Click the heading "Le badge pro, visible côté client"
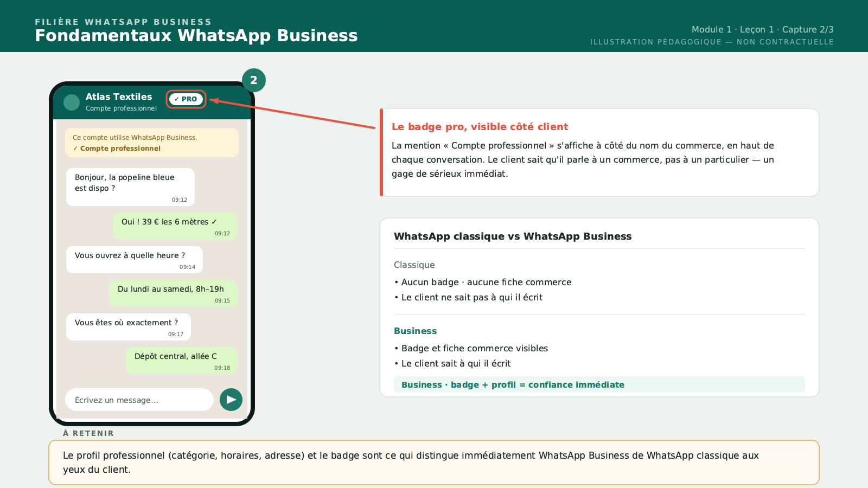 click(x=480, y=127)
